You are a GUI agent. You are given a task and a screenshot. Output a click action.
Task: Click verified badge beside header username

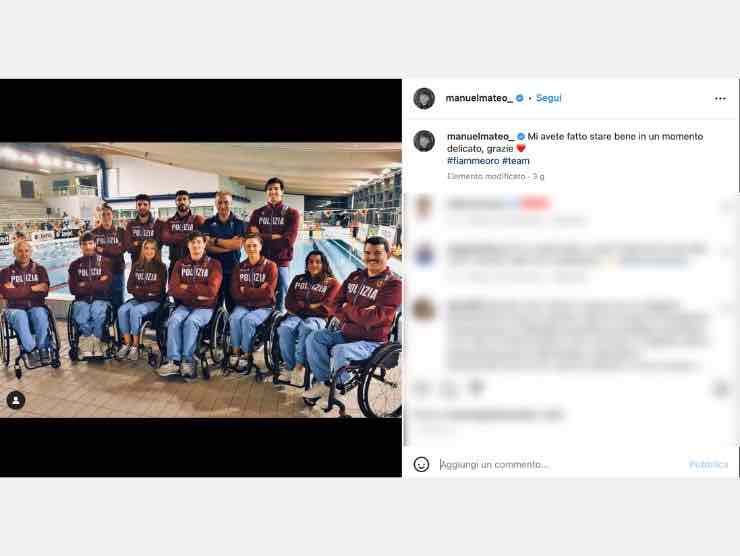pos(520,98)
